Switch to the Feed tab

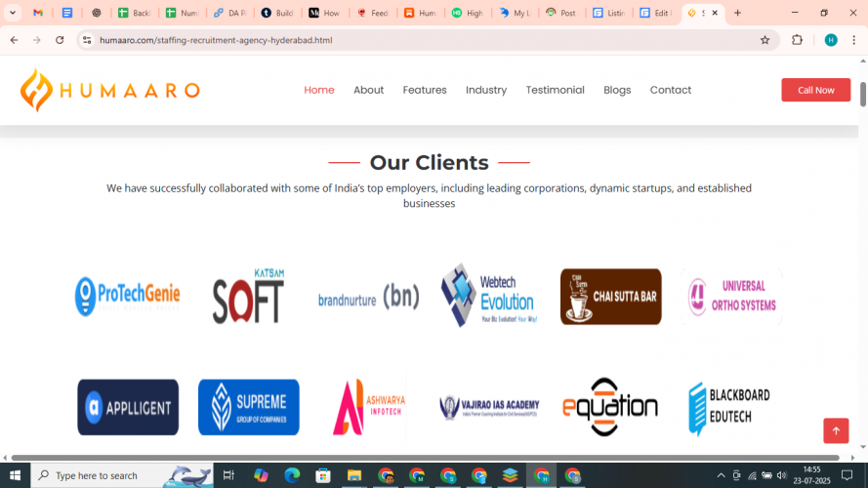point(373,12)
